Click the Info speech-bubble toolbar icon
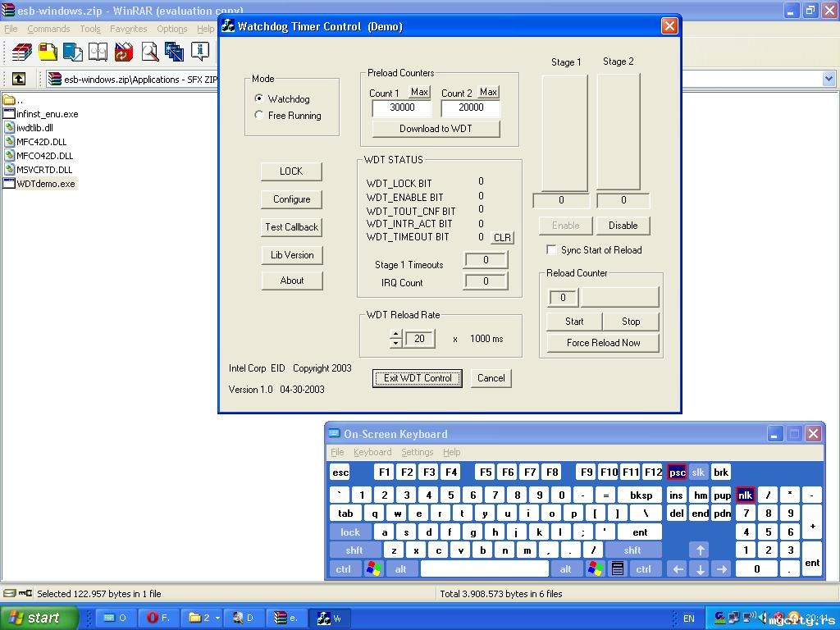This screenshot has width=840, height=630. 200,52
